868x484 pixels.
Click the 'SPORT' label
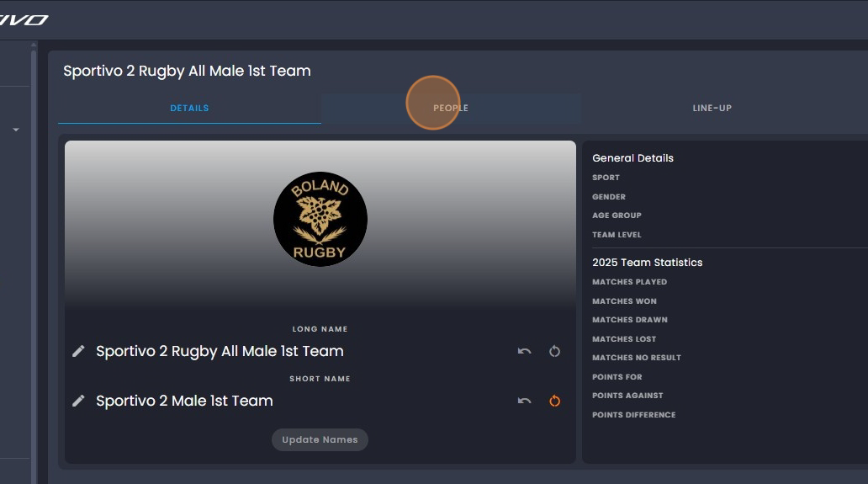606,178
